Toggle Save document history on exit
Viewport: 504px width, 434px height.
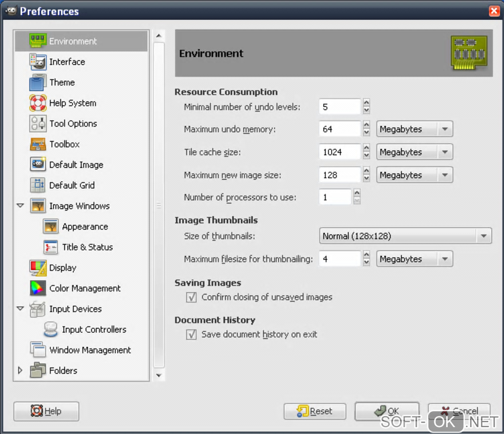point(191,334)
